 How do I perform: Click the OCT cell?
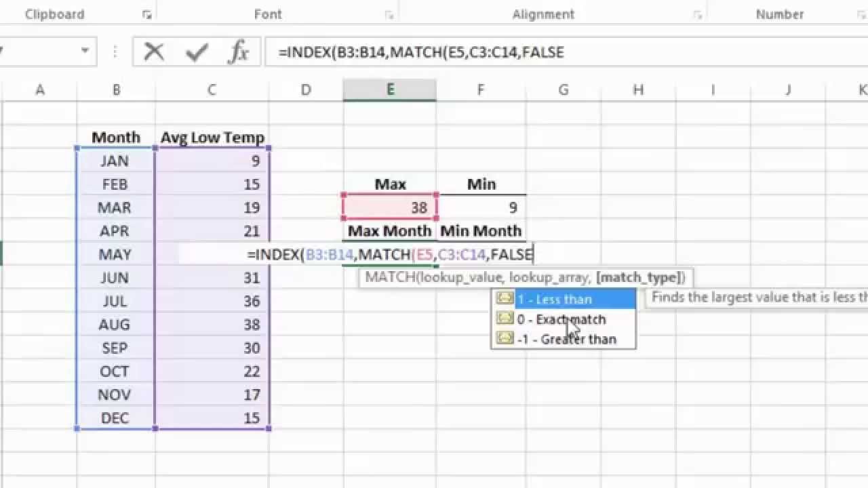[116, 371]
